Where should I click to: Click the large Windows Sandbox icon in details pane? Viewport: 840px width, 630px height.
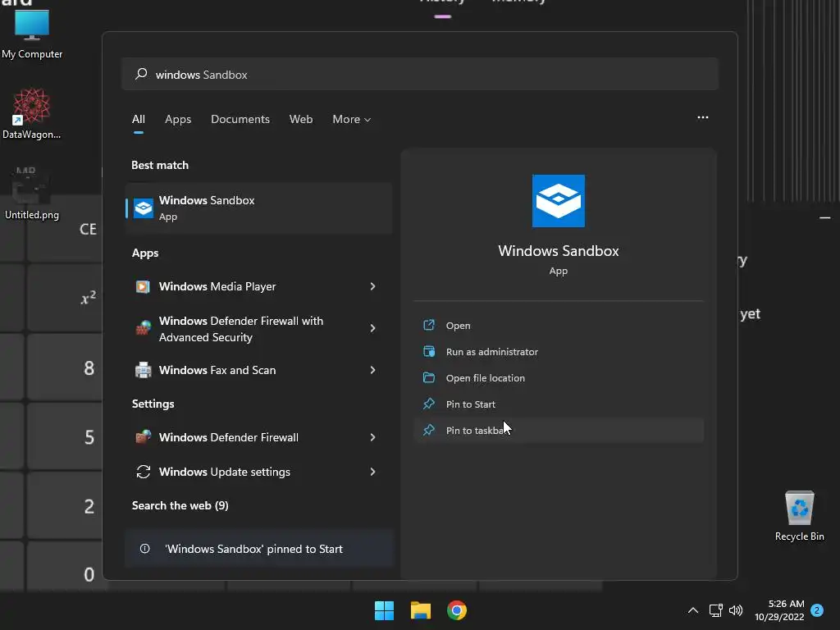click(558, 201)
